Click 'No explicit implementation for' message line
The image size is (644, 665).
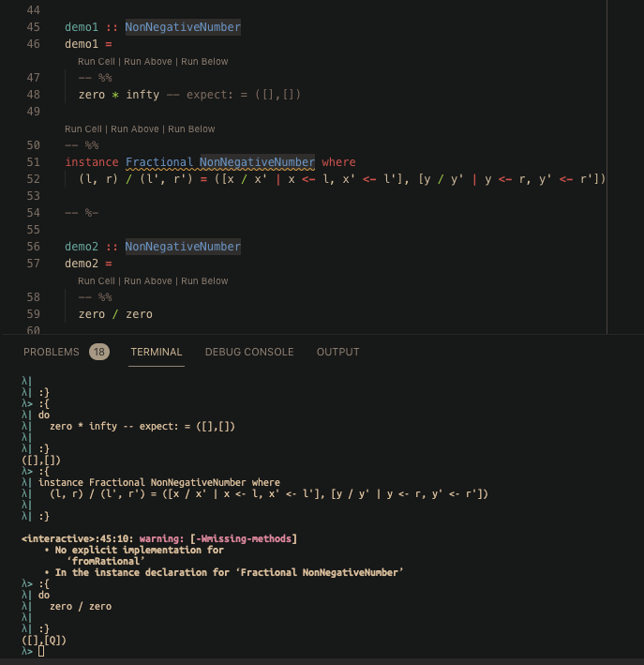click(139, 550)
